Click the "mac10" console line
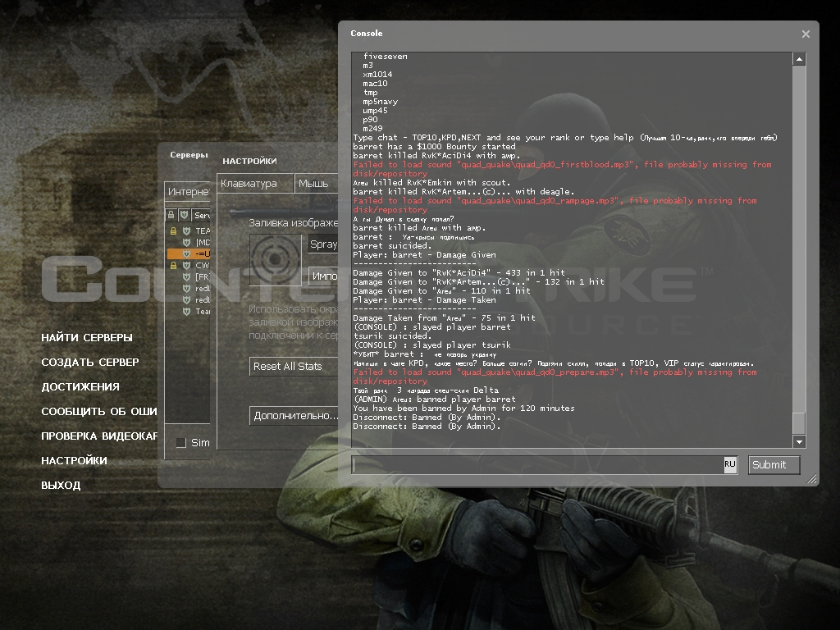The image size is (840, 630). pyautogui.click(x=375, y=84)
